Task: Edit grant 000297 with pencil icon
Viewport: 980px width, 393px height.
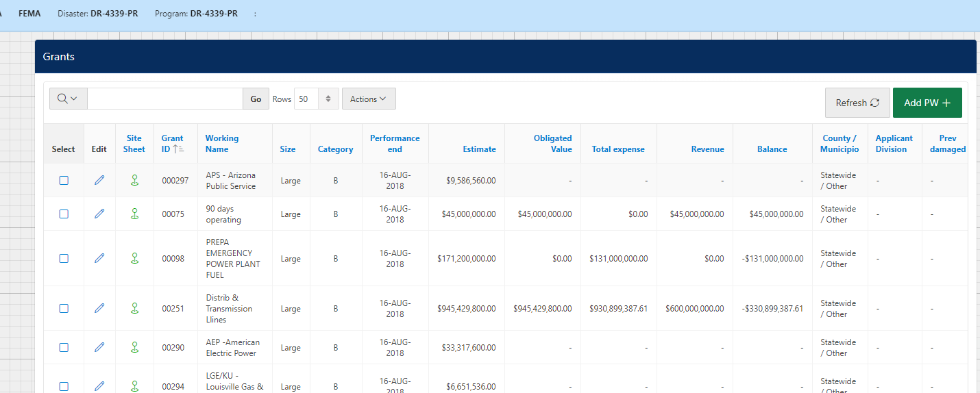Action: [x=99, y=180]
